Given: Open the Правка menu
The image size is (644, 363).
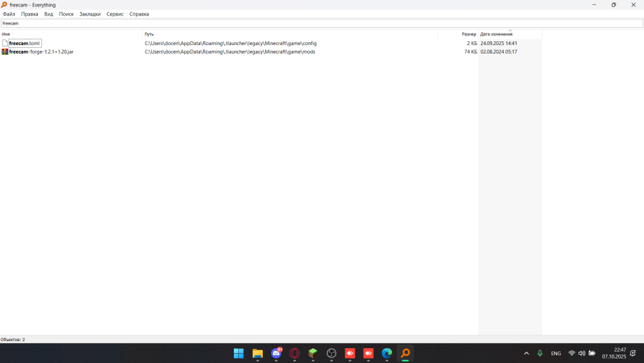Looking at the screenshot, I should (x=30, y=14).
